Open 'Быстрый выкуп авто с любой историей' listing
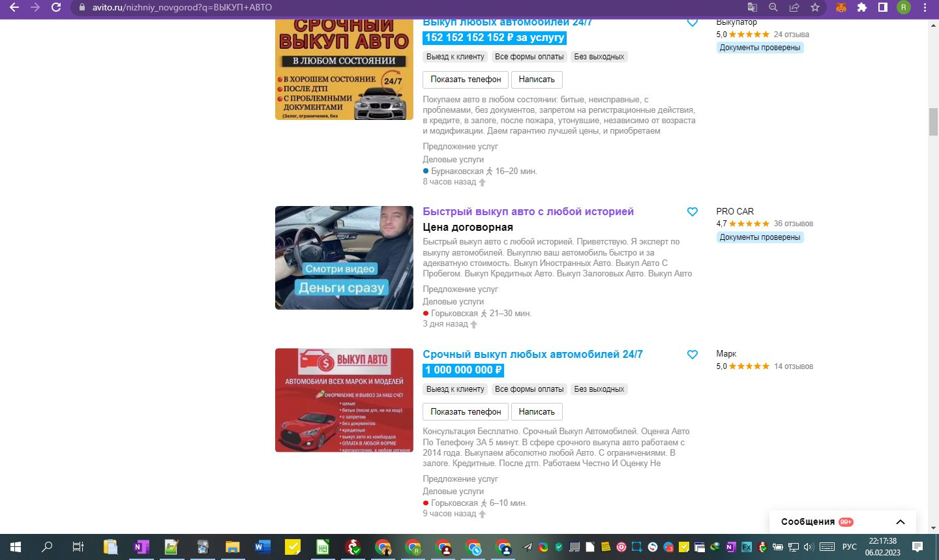 [x=528, y=212]
